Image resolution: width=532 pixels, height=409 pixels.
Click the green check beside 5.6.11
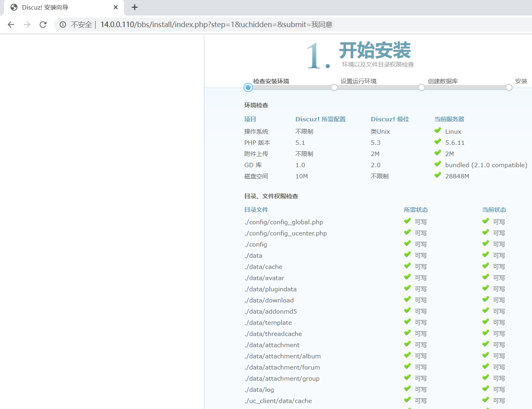[438, 142]
